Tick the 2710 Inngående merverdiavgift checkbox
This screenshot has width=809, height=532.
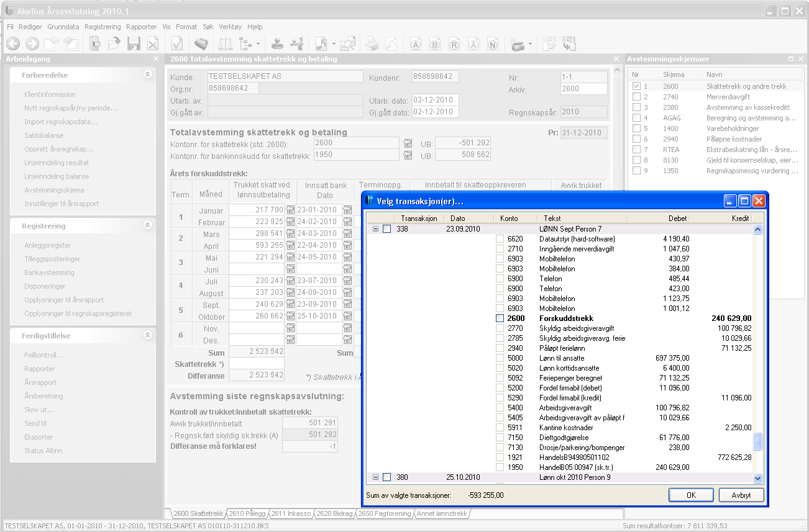click(500, 249)
